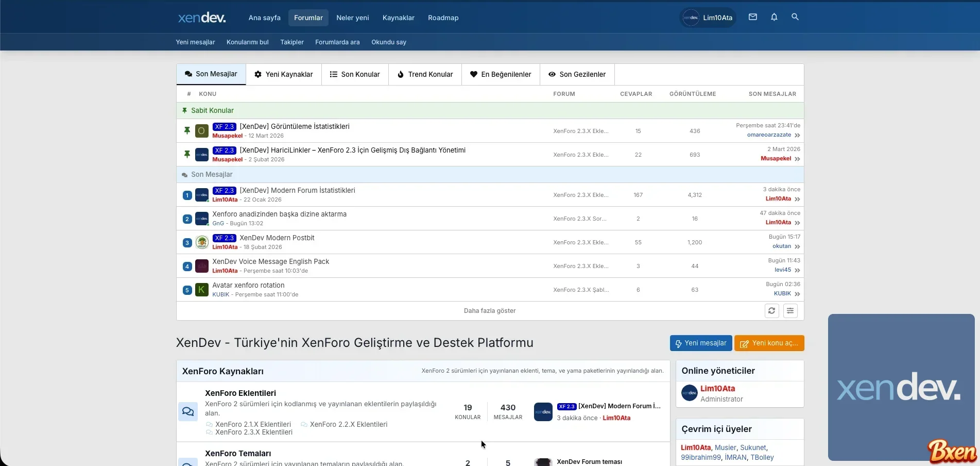Open the Roadmap menu item
This screenshot has height=466, width=980.
point(443,18)
